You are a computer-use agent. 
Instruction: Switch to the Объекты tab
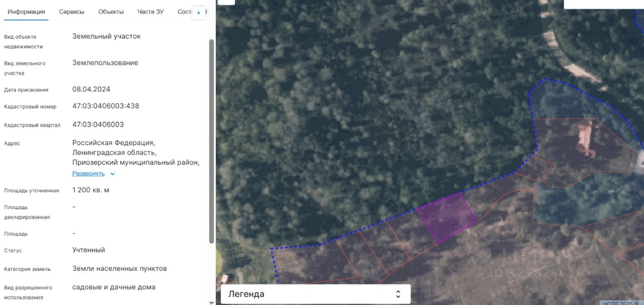(111, 12)
